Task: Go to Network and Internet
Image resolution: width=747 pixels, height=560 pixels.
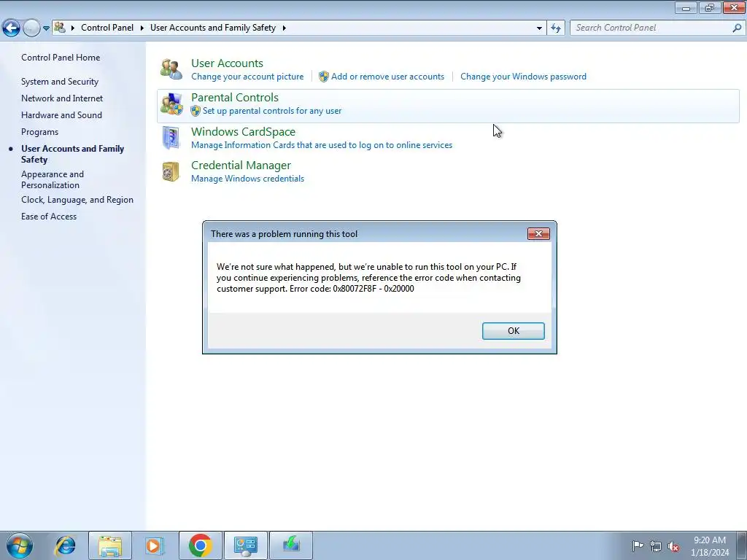Action: pyautogui.click(x=62, y=98)
